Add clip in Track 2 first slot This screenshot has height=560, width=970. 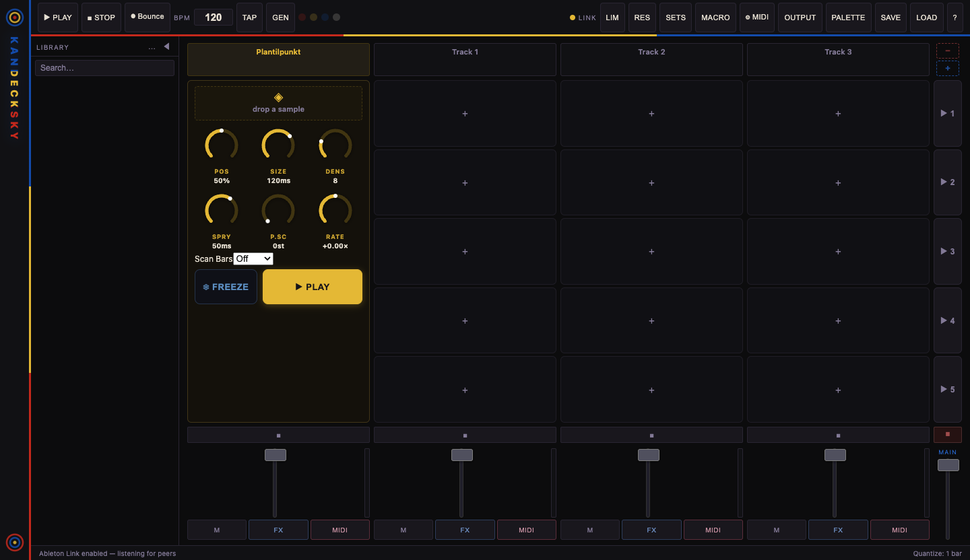pos(651,114)
